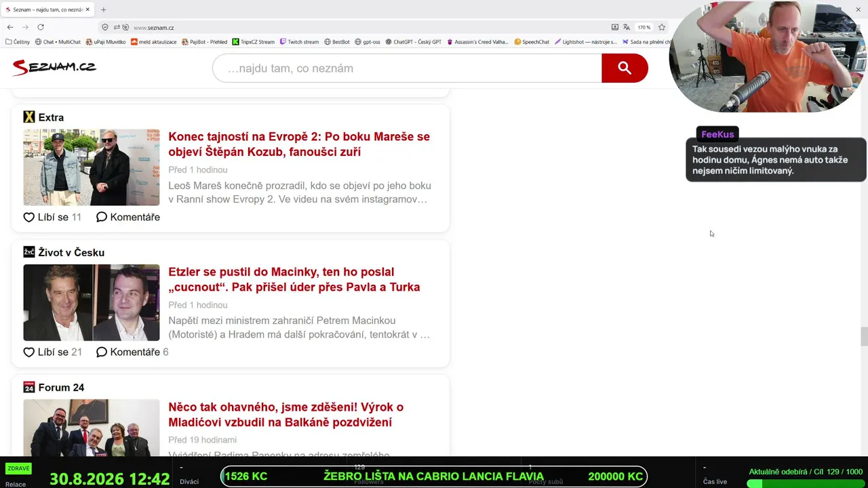Image resolution: width=868 pixels, height=488 pixels.
Task: Select the Seznam – najdu tam browser tab
Action: point(47,9)
